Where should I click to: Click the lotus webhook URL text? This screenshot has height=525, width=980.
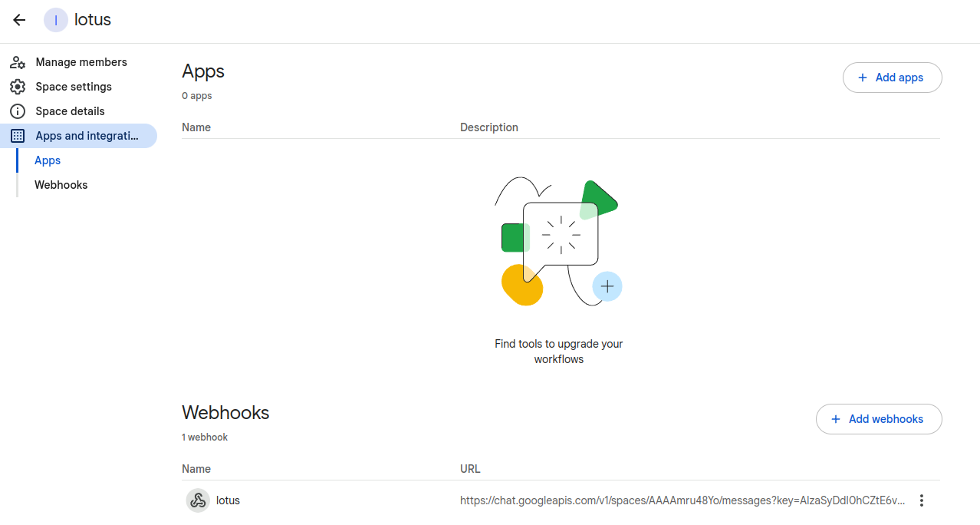(682, 500)
